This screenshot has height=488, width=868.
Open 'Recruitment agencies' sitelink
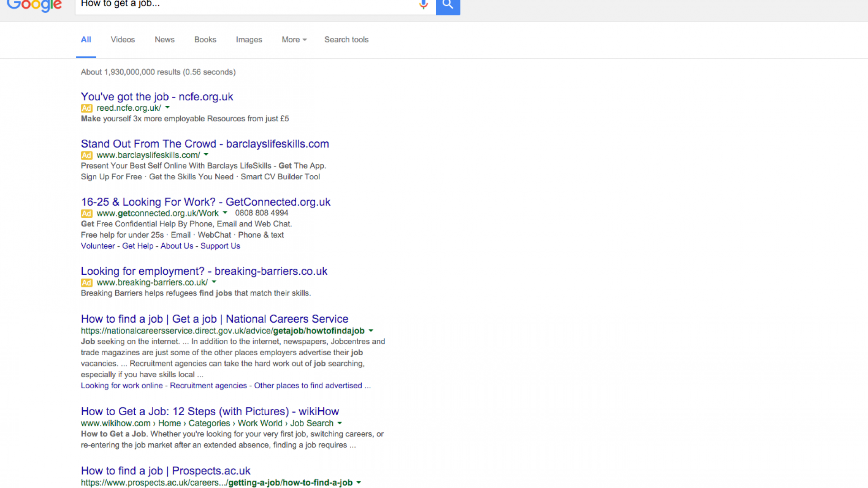coord(208,385)
